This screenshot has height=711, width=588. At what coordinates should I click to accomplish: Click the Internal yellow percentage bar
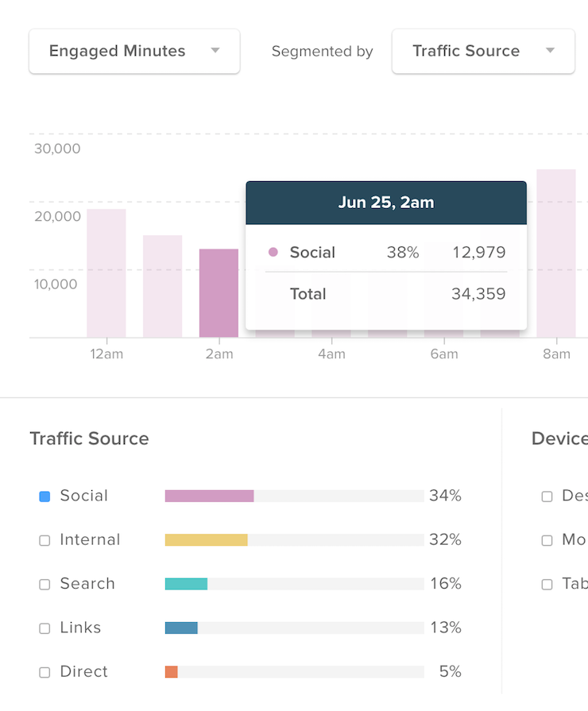click(207, 540)
